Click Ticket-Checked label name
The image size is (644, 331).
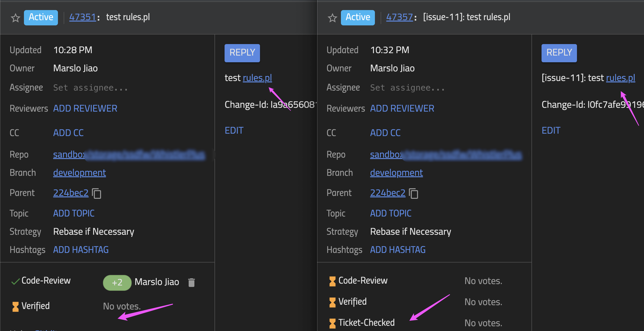coord(367,322)
